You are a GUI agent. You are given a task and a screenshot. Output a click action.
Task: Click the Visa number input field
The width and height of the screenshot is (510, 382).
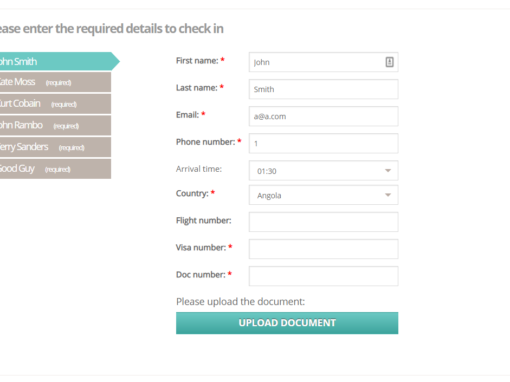(x=323, y=249)
